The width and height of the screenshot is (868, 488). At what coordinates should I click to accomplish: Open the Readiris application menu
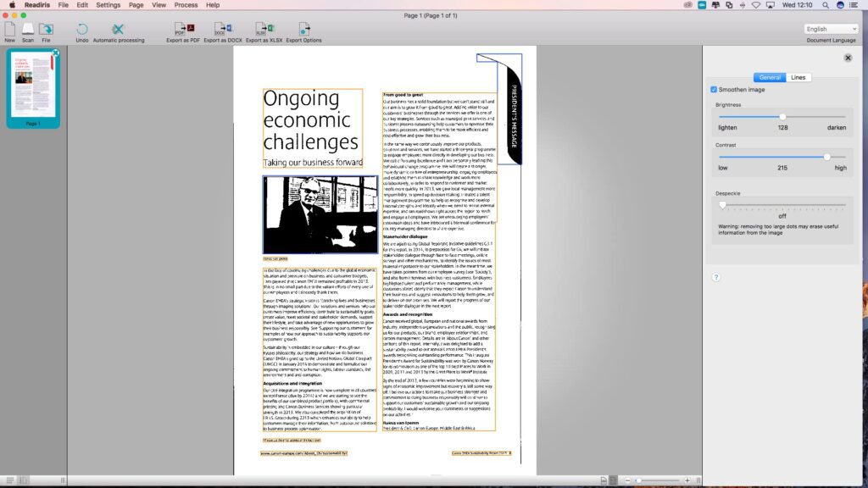tap(37, 5)
